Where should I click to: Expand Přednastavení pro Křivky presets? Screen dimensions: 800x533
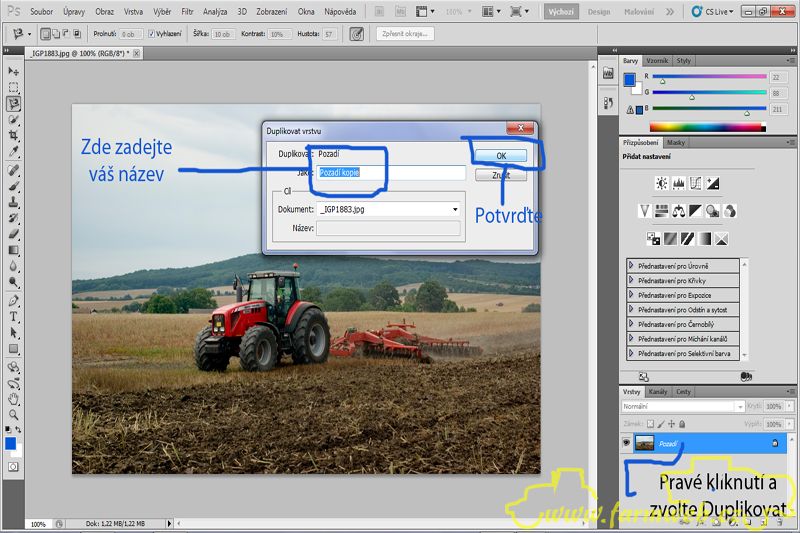[632, 281]
